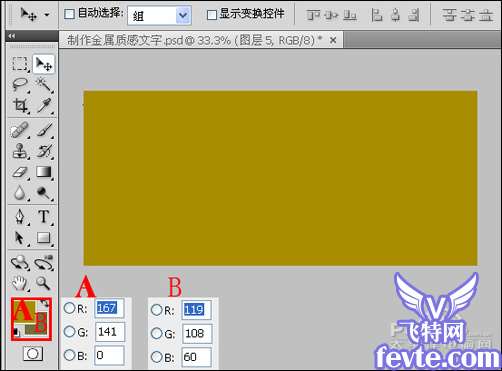
Task: Select the 3D Rotate tool
Action: (20, 263)
